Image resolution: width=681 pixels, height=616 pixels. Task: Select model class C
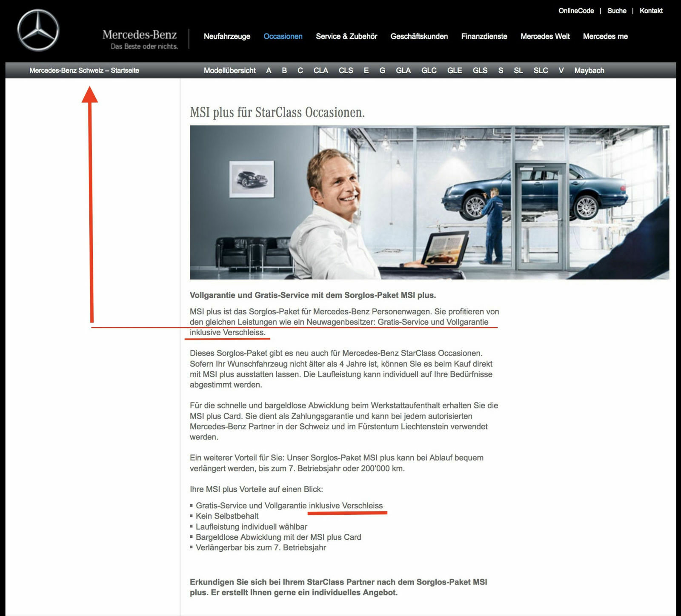click(300, 71)
